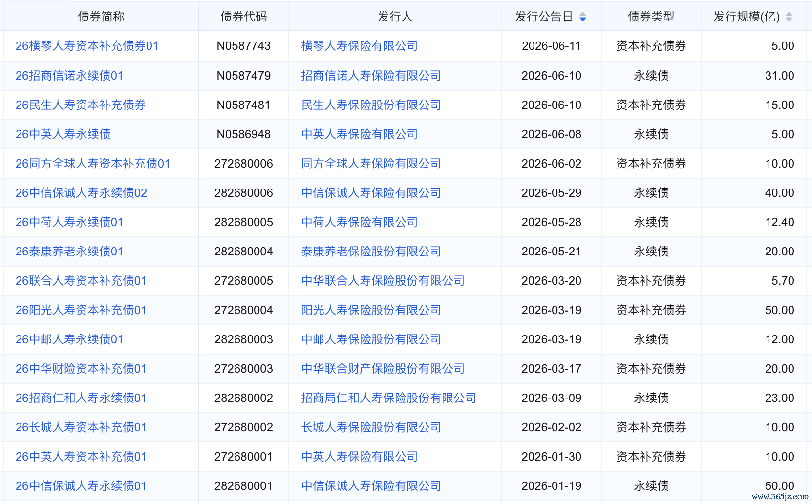Select issue size value 23.00
Viewport: 812px width, 504px height.
[780, 398]
